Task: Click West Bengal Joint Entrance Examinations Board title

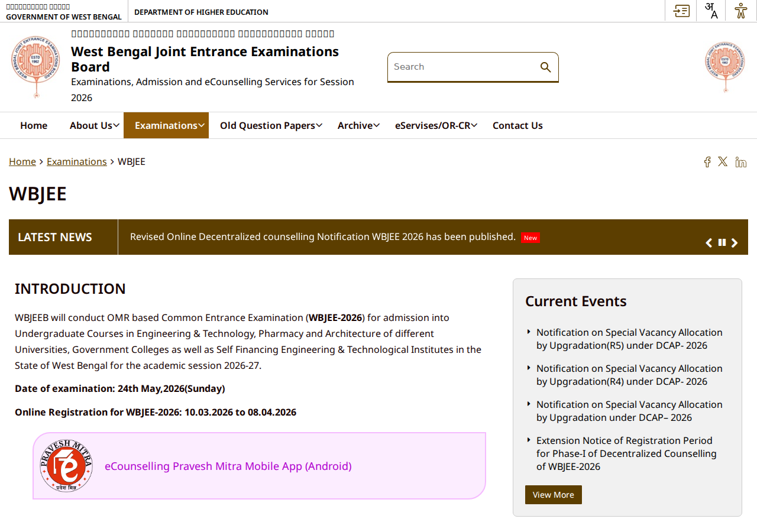Action: coord(205,59)
